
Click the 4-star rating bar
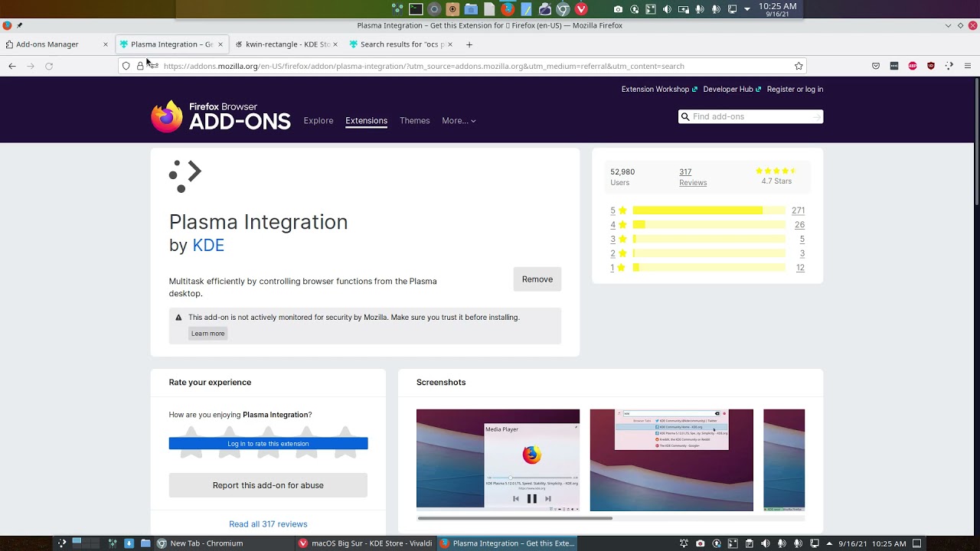pyautogui.click(x=709, y=225)
